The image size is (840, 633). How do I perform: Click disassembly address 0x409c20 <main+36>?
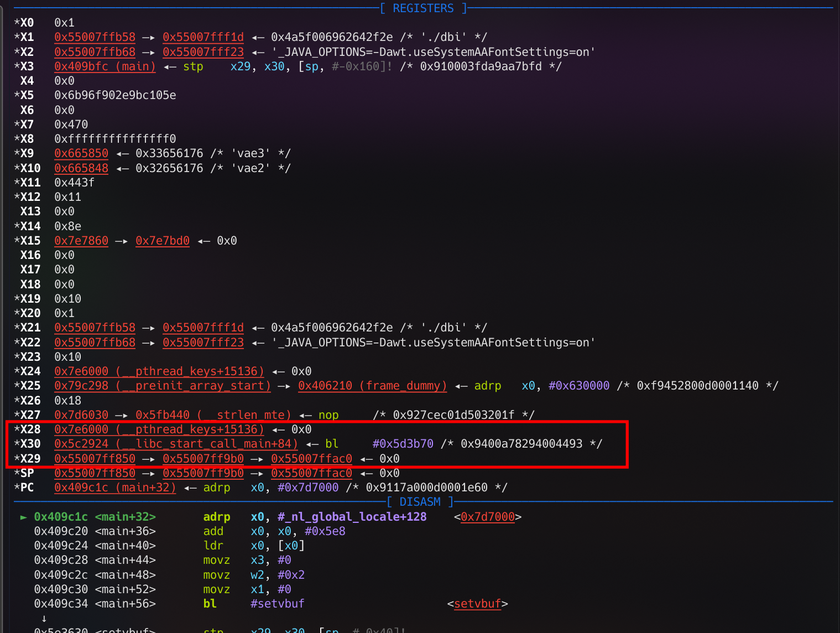pyautogui.click(x=95, y=531)
